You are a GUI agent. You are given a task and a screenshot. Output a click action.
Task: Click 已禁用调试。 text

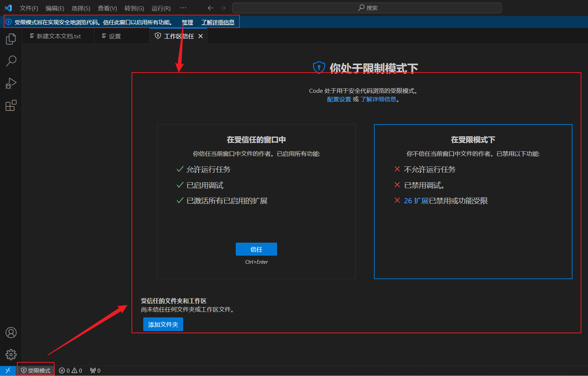coord(424,185)
